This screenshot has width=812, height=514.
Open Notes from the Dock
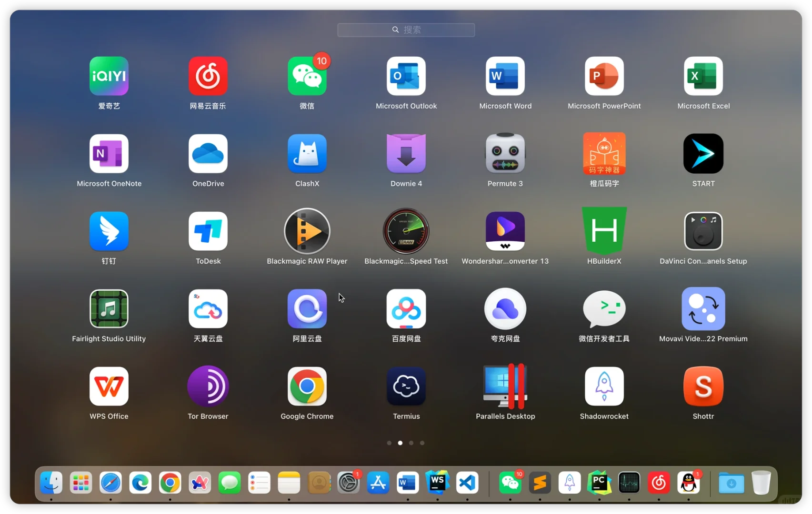coord(289,483)
